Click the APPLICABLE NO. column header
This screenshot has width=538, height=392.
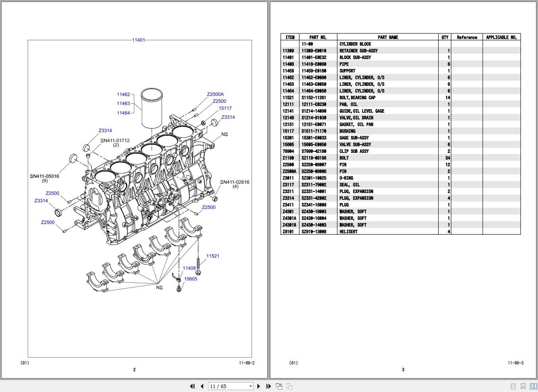point(501,37)
